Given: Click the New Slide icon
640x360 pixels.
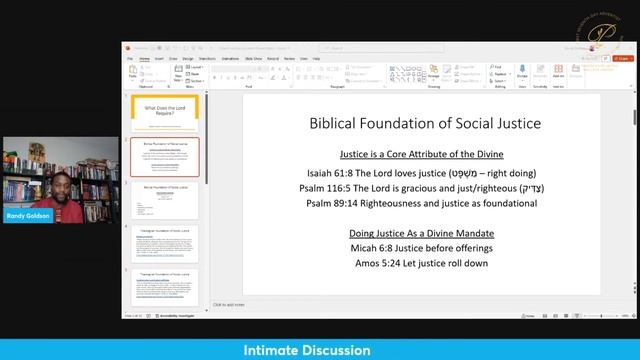Looking at the screenshot, I should tap(178, 69).
